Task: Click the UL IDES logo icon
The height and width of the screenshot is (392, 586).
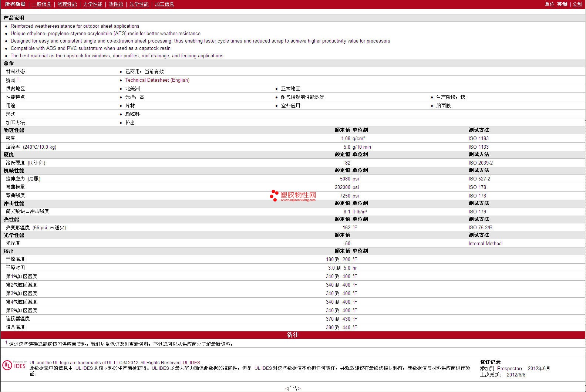Action: click(14, 365)
